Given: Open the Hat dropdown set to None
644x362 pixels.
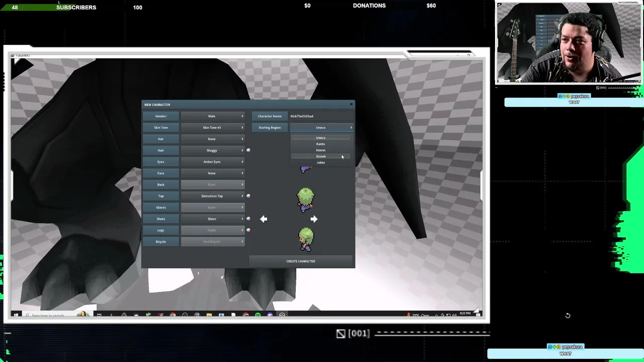Looking at the screenshot, I should point(212,139).
